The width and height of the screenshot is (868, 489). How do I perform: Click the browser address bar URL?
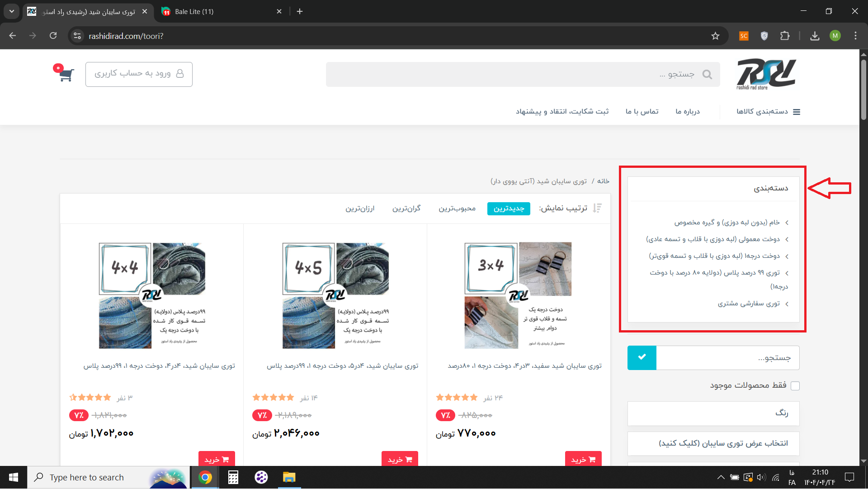(x=126, y=36)
